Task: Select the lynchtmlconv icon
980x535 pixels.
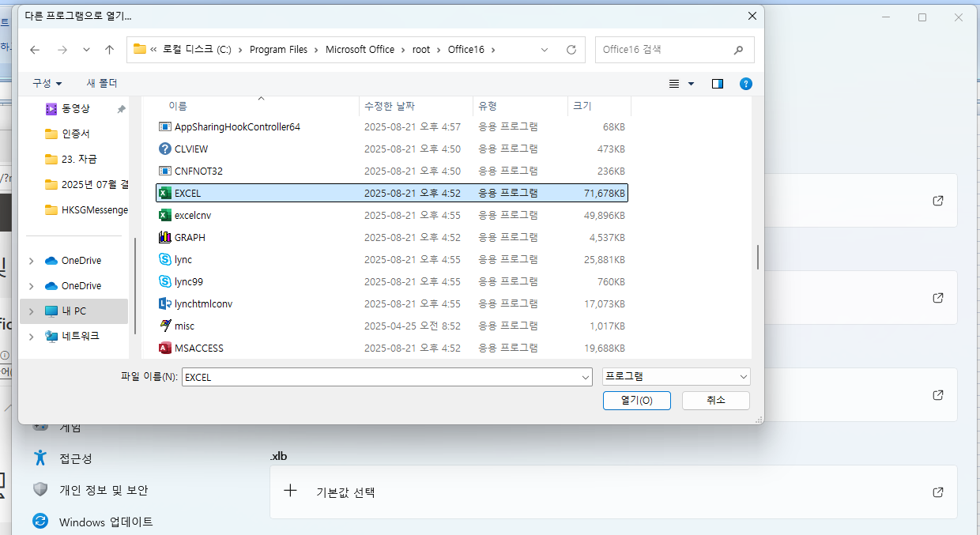Action: 165,303
